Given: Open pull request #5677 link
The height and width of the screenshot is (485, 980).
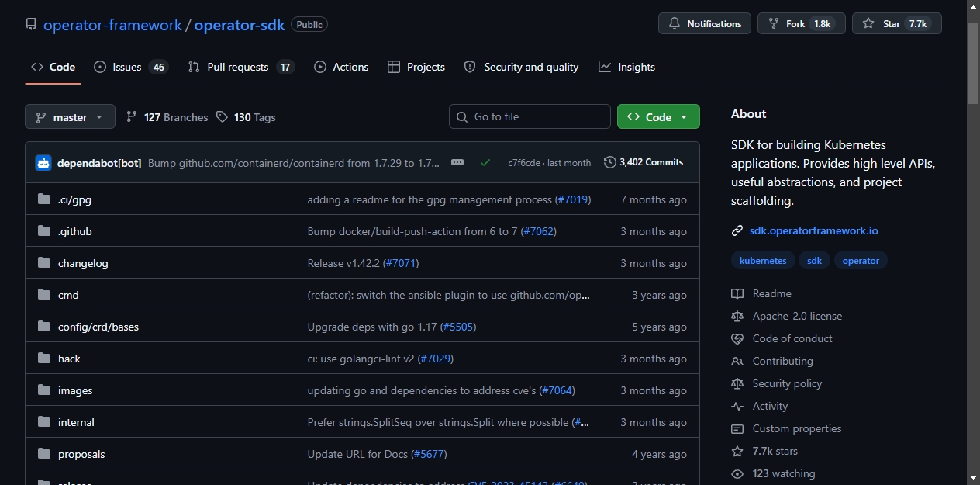Looking at the screenshot, I should pyautogui.click(x=429, y=454).
